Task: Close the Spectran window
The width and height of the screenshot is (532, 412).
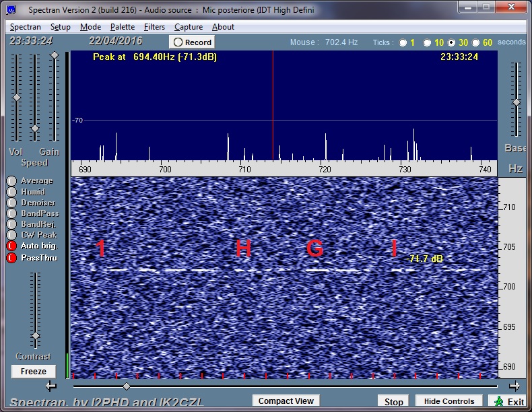Action: (512, 7)
